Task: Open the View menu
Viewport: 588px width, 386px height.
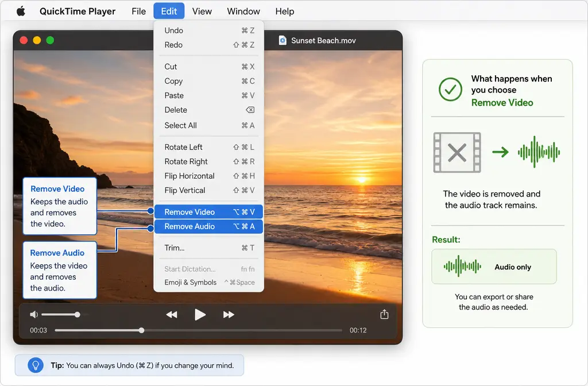Action: click(202, 11)
